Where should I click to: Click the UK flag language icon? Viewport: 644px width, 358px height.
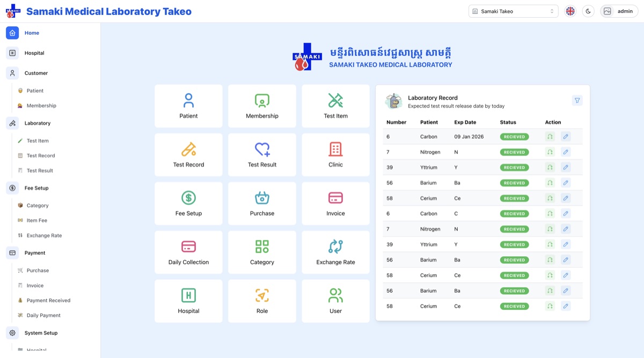pyautogui.click(x=570, y=11)
